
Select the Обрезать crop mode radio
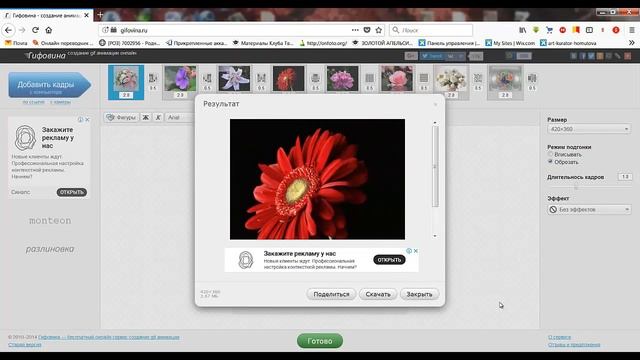550,162
